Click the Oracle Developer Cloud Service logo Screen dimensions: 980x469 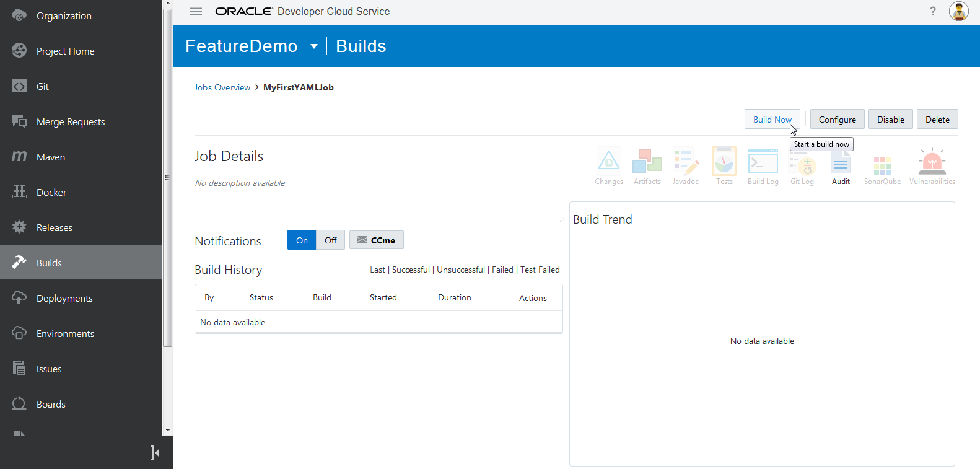(302, 11)
